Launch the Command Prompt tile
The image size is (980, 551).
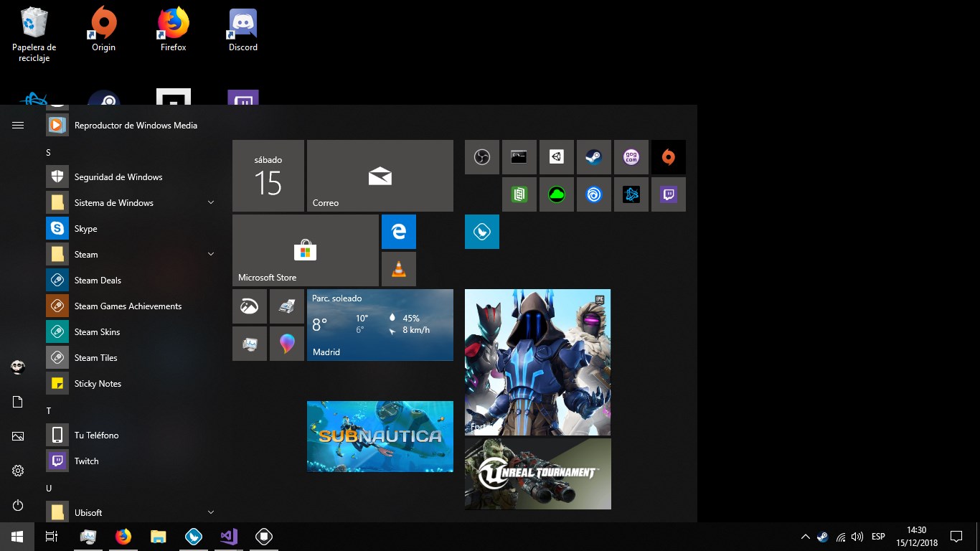[x=519, y=157]
